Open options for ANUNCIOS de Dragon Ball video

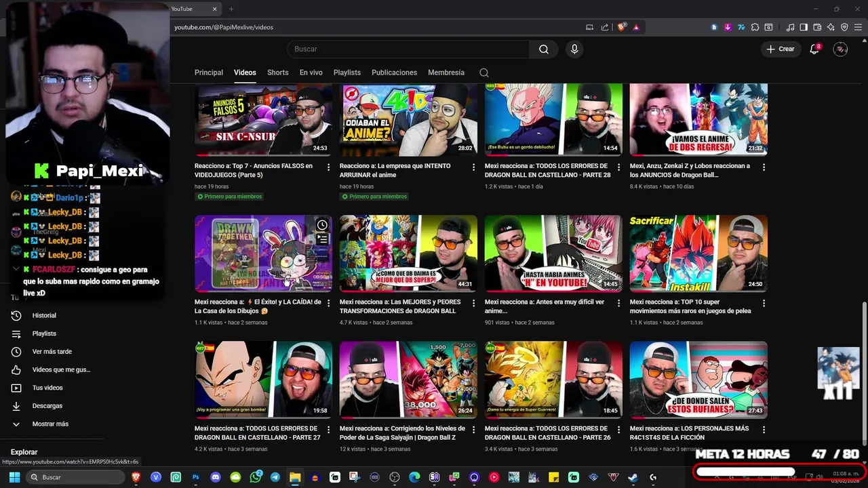click(764, 167)
